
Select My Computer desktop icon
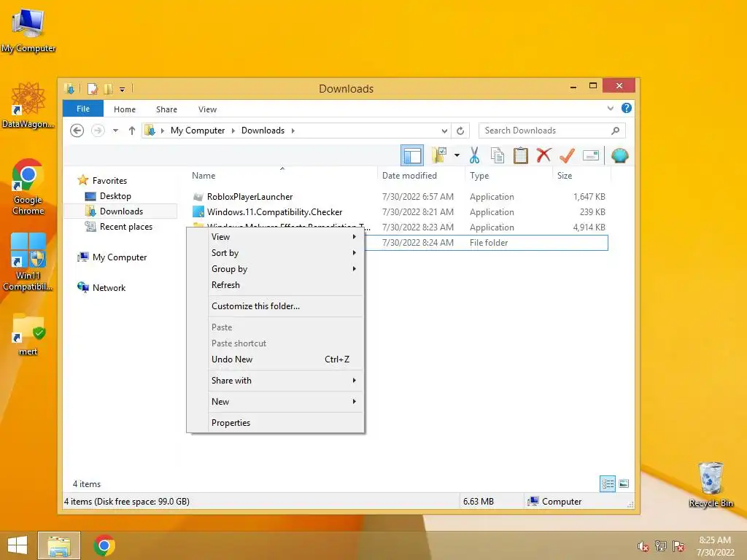click(x=28, y=31)
